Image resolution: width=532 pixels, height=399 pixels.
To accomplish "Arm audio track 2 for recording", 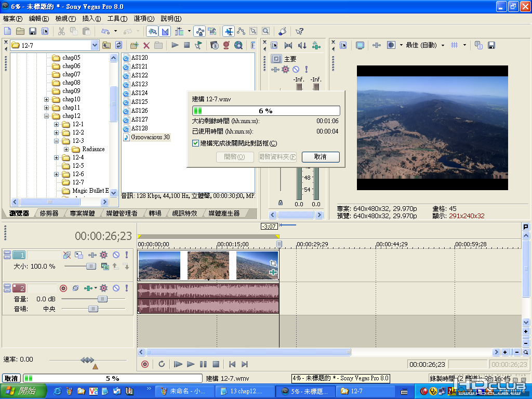I will point(63,288).
